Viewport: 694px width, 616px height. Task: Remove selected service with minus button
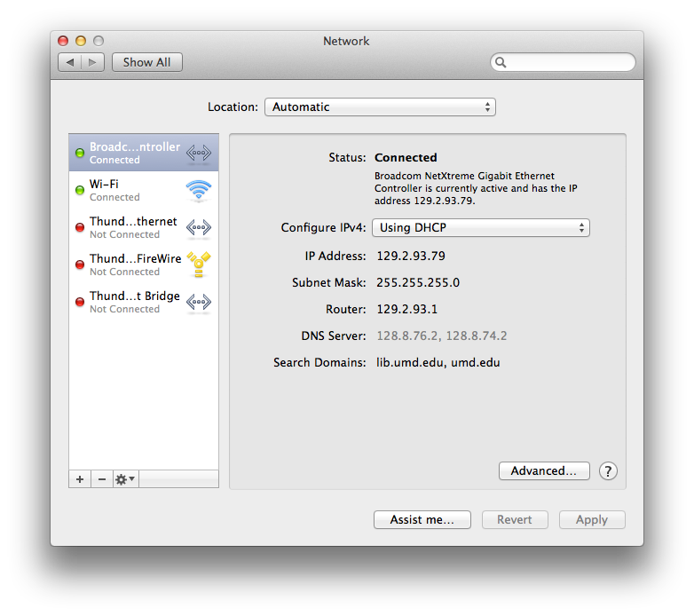(x=101, y=479)
